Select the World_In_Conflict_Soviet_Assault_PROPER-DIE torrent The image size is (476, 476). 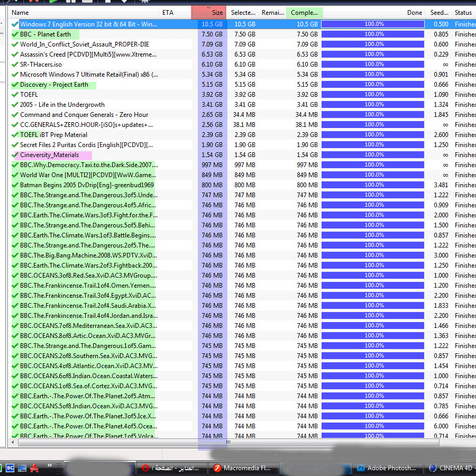point(85,44)
